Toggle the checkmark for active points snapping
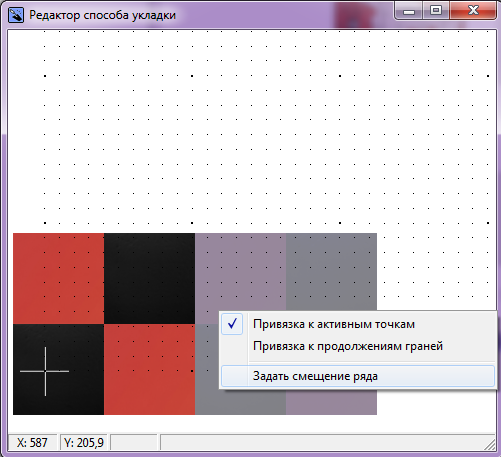 [232, 324]
